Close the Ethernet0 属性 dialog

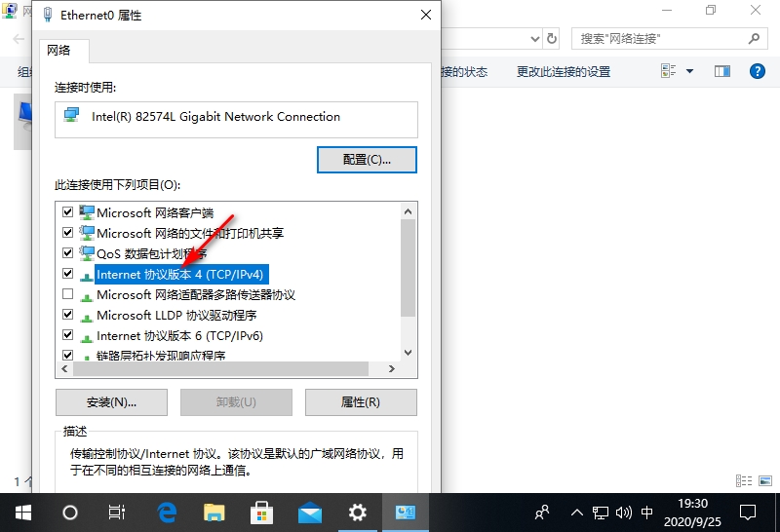tap(426, 15)
